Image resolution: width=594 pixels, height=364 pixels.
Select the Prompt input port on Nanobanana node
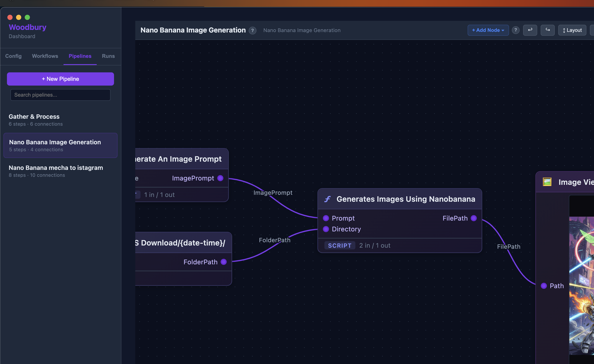pyautogui.click(x=326, y=218)
